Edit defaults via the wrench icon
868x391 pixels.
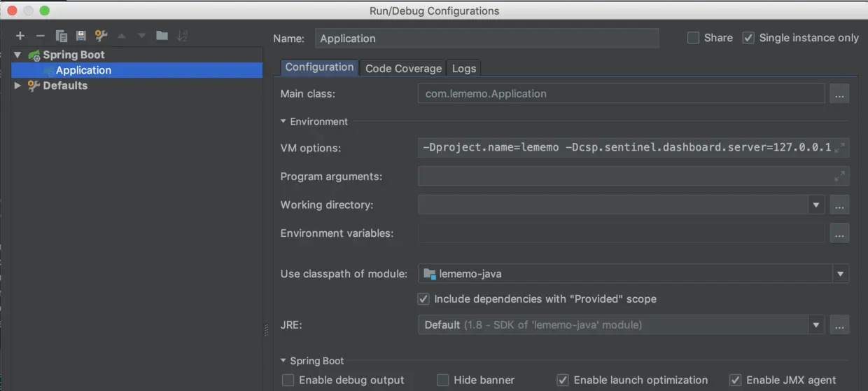pos(101,36)
